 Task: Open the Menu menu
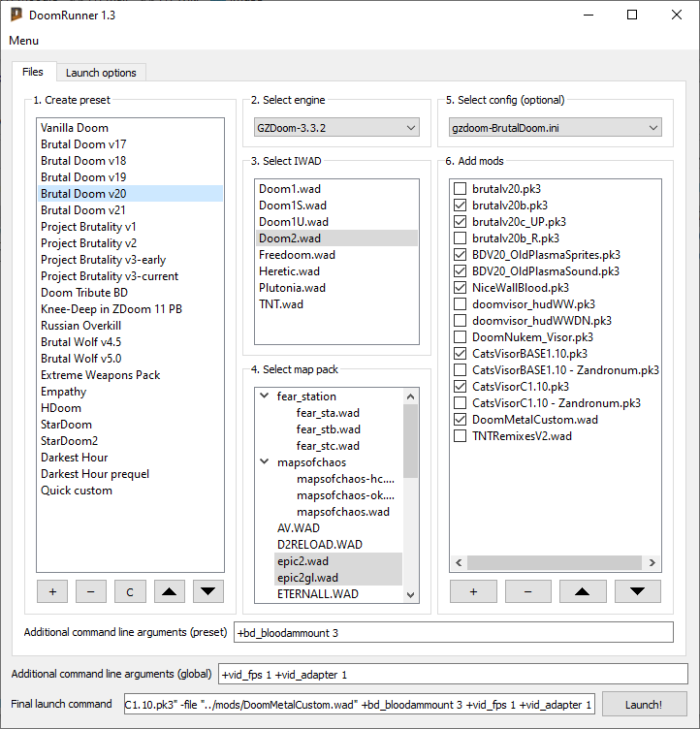pyautogui.click(x=23, y=41)
